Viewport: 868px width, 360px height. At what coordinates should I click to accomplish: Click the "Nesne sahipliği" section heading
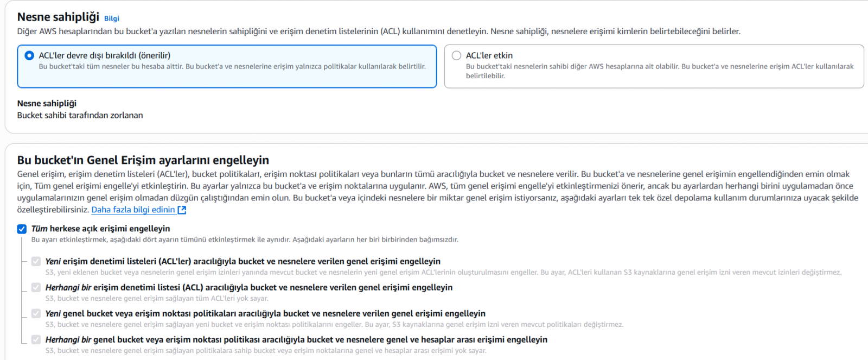[58, 17]
